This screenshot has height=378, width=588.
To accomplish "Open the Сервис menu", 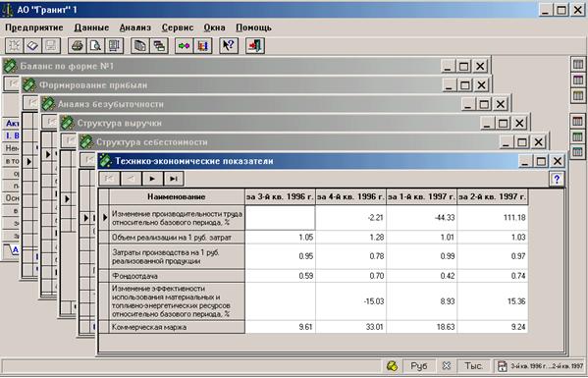I will [178, 27].
